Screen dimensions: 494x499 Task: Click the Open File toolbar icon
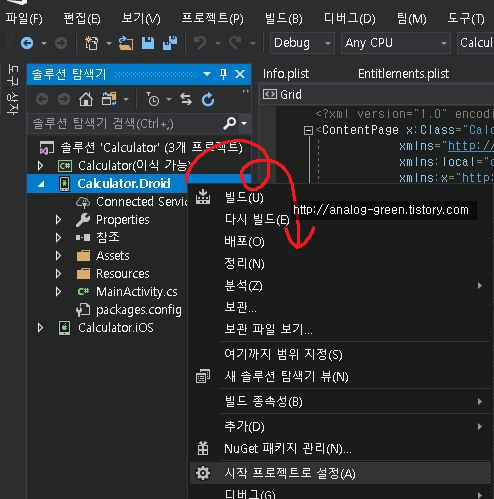126,43
